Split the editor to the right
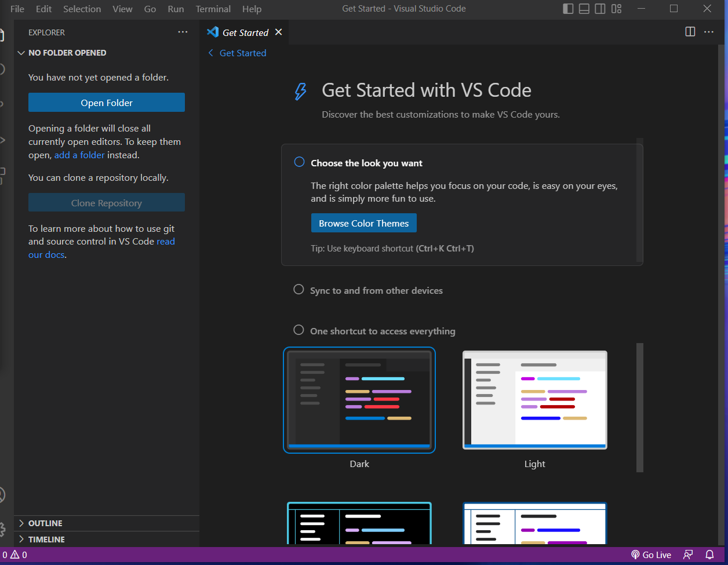Viewport: 728px width, 565px height. tap(690, 32)
